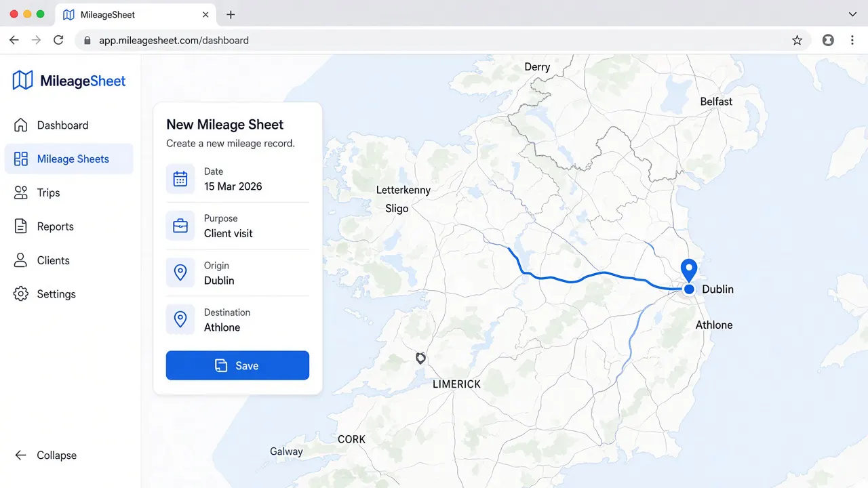
Task: Click the calendar icon beside Date
Action: coord(180,179)
